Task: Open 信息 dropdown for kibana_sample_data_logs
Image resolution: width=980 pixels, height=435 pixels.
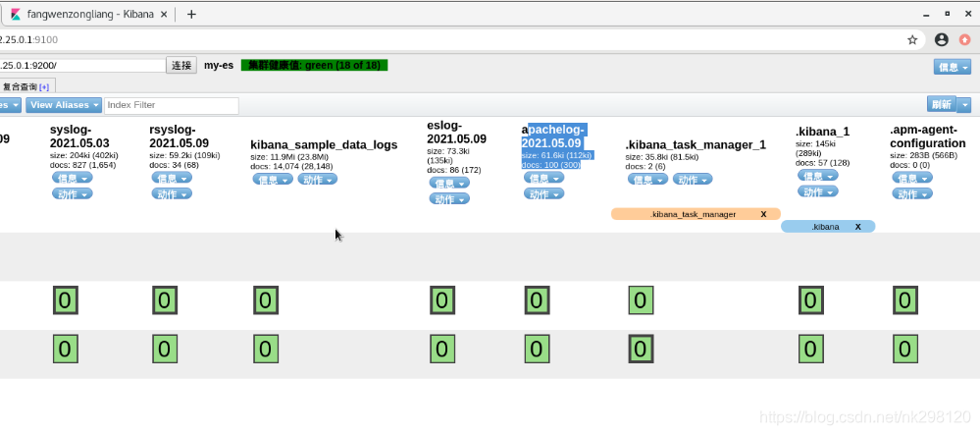Action: click(x=273, y=180)
